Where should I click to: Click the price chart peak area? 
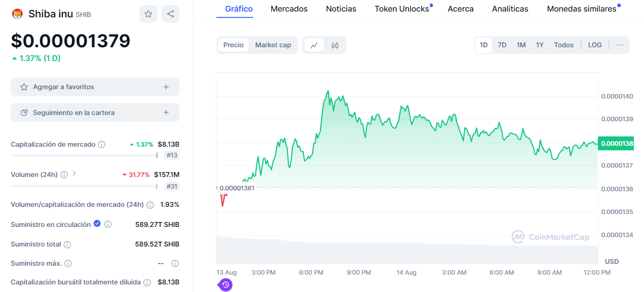tap(328, 93)
